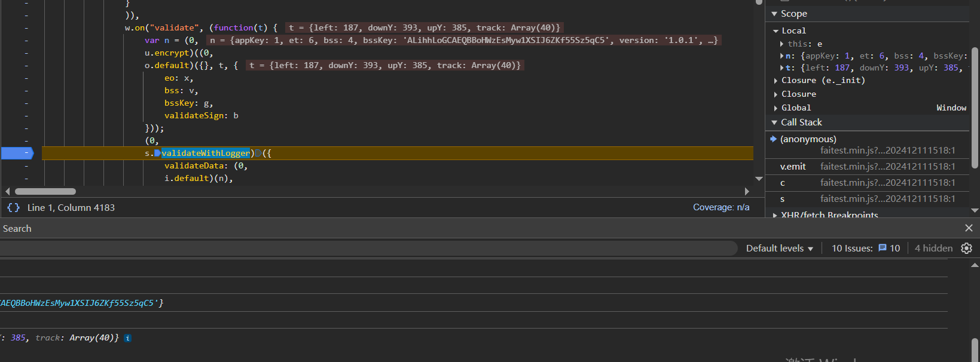The width and height of the screenshot is (980, 362).
Task: Open the console settings gear
Action: tap(966, 249)
